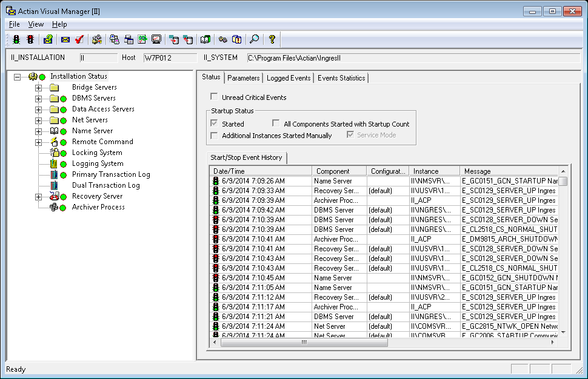Image resolution: width=588 pixels, height=379 pixels.
Task: Check the Unread Critical Events checkbox
Action: (x=214, y=97)
